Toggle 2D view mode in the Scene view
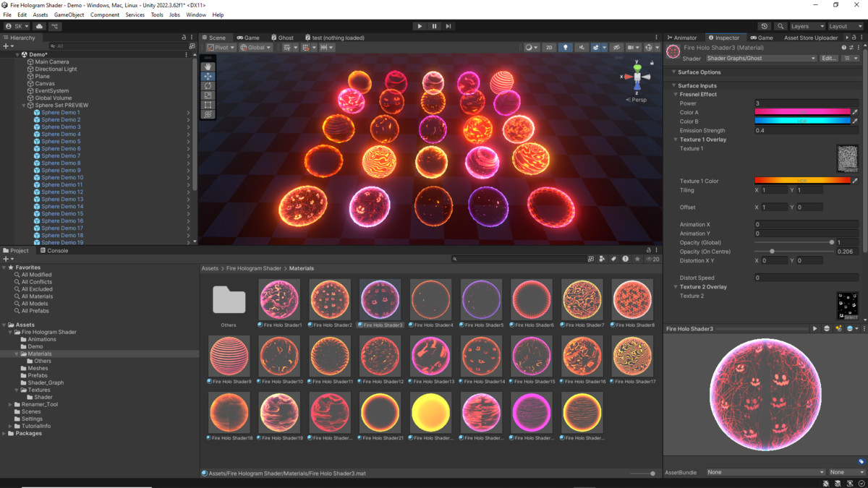The height and width of the screenshot is (488, 868). click(x=550, y=47)
